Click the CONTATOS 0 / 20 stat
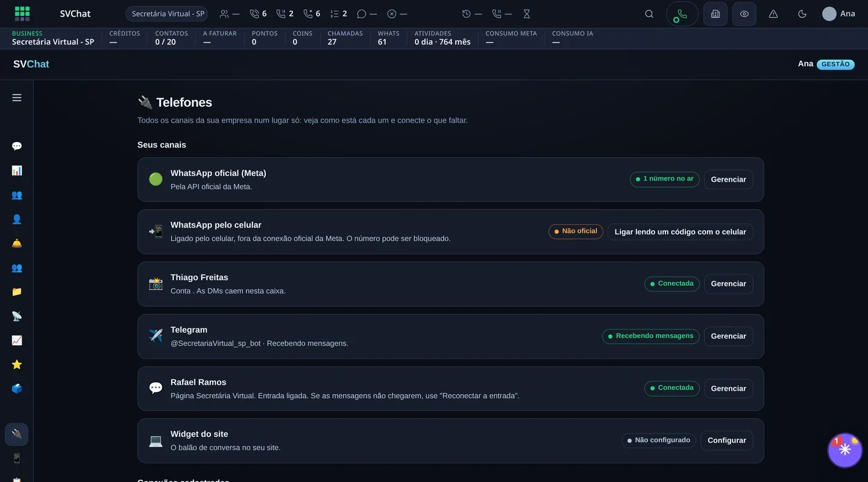Image resolution: width=868 pixels, height=482 pixels. [171, 38]
